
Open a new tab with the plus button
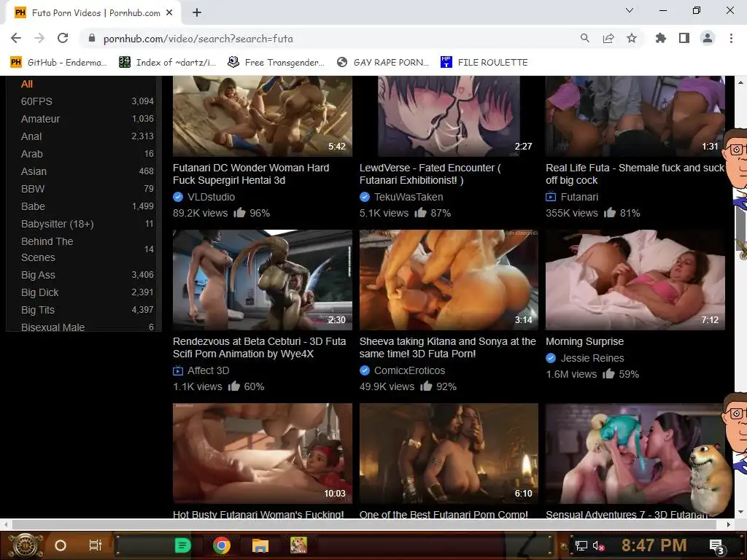197,13
